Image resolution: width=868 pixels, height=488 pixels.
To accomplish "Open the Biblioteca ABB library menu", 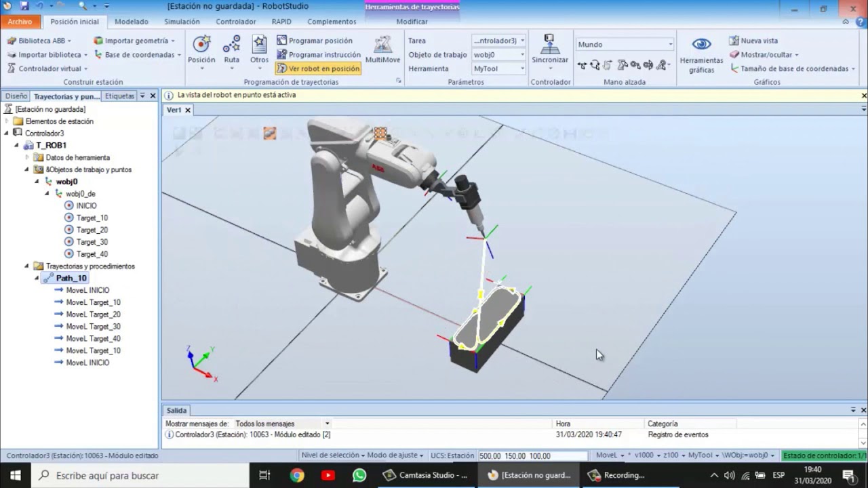I will coord(39,41).
